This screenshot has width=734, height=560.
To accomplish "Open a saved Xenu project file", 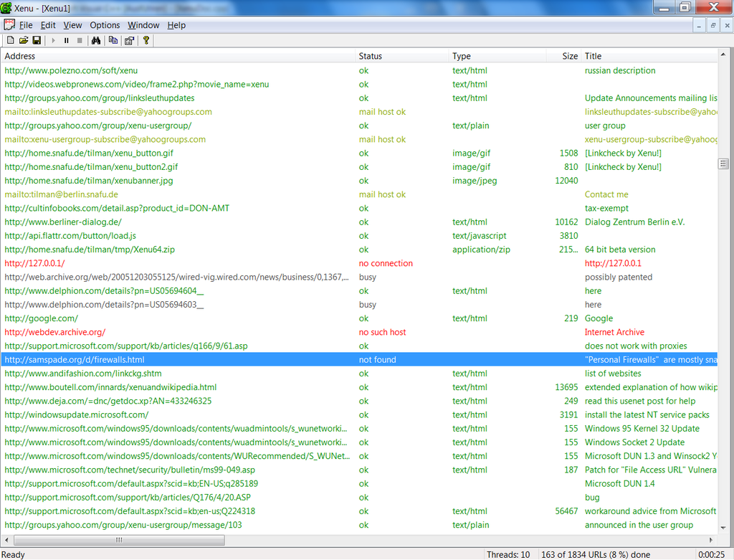I will [23, 40].
